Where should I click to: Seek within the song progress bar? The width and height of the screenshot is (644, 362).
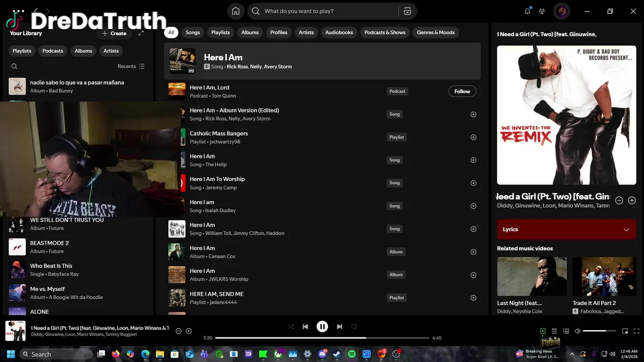(x=322, y=338)
